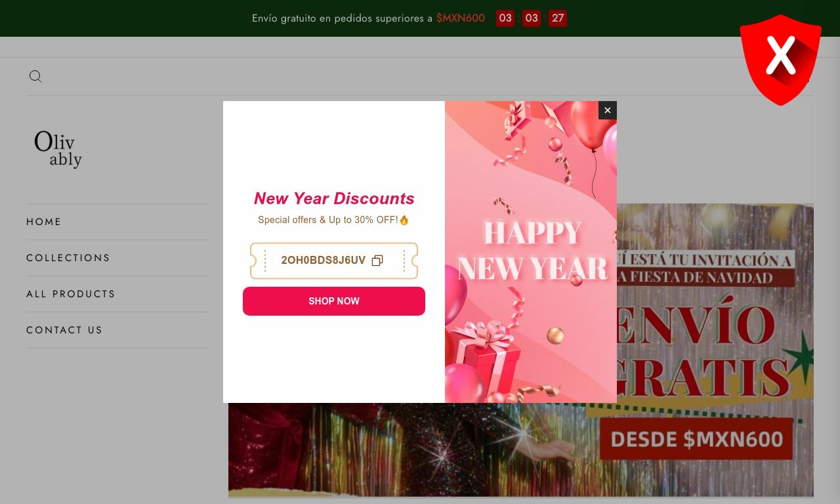Viewport: 840px width, 504px height.
Task: Click the fire emoji after 30% OFF
Action: (x=404, y=220)
